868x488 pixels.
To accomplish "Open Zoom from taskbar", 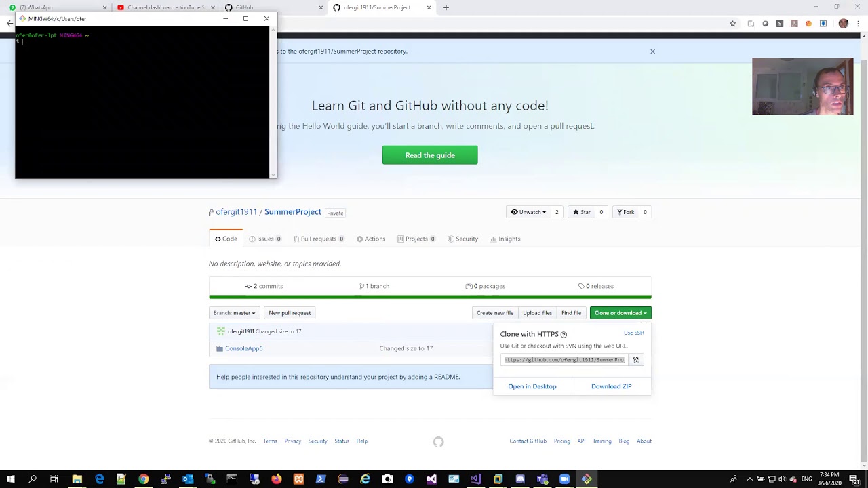I will tap(564, 479).
